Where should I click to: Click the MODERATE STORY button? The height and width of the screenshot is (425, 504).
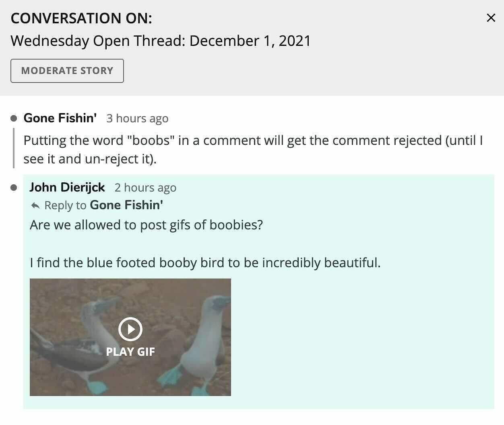click(x=67, y=71)
